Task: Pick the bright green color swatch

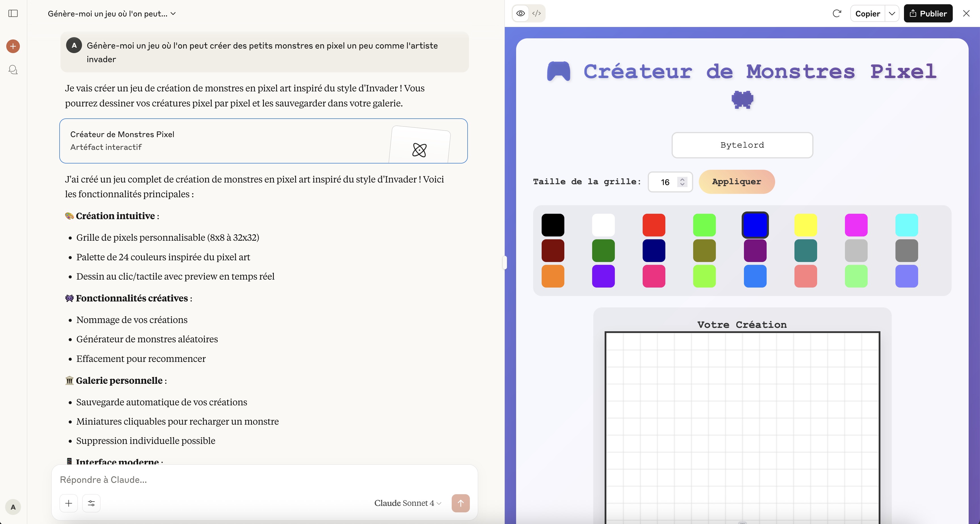Action: [704, 225]
